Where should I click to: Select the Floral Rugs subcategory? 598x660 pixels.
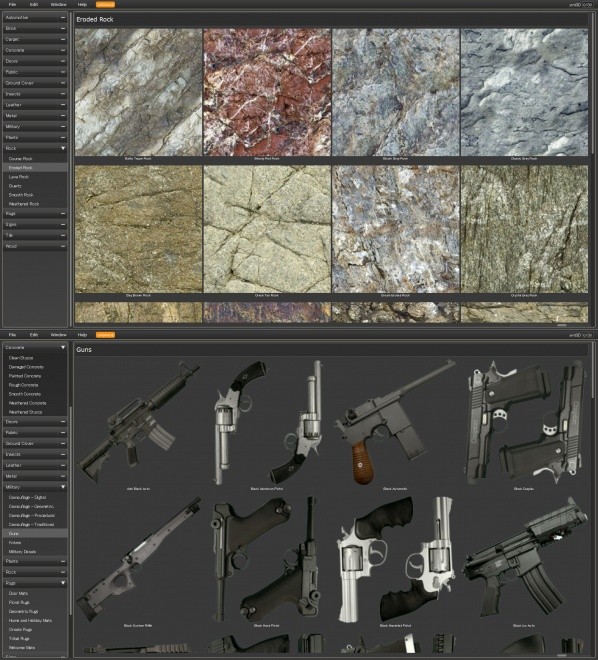tap(35, 602)
